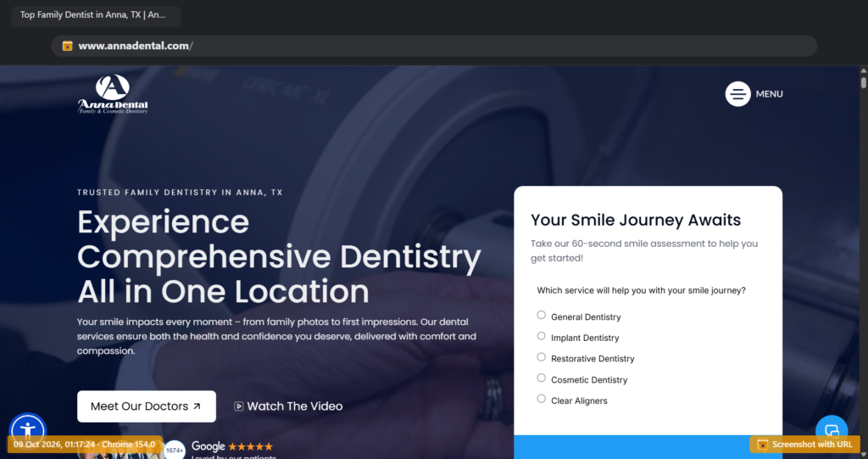Click the Meet Our Doctors button

point(147,406)
